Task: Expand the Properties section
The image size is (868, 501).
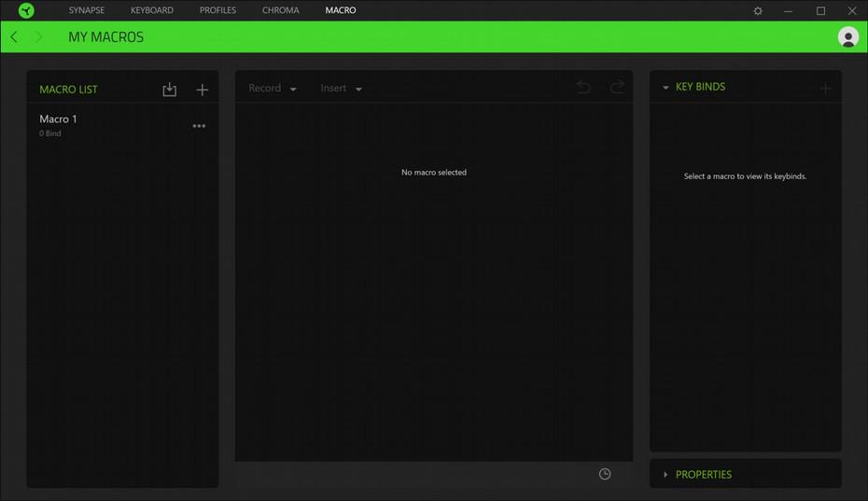Action: click(x=665, y=475)
